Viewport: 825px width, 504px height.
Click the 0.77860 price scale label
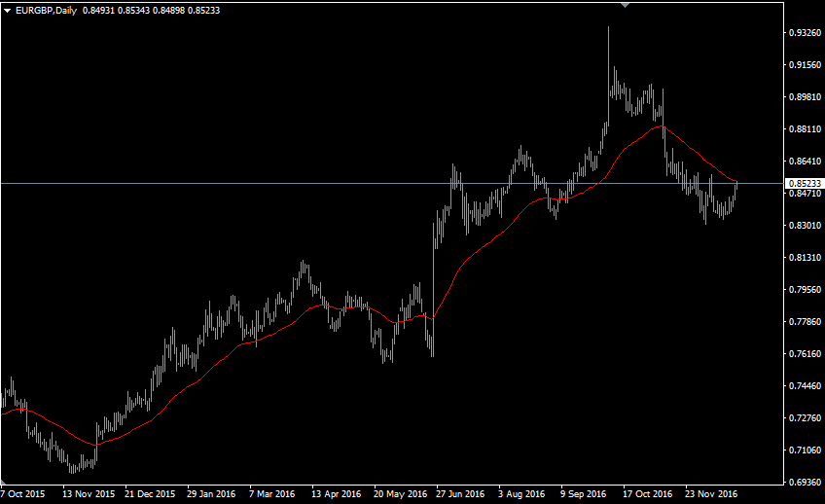[x=805, y=321]
